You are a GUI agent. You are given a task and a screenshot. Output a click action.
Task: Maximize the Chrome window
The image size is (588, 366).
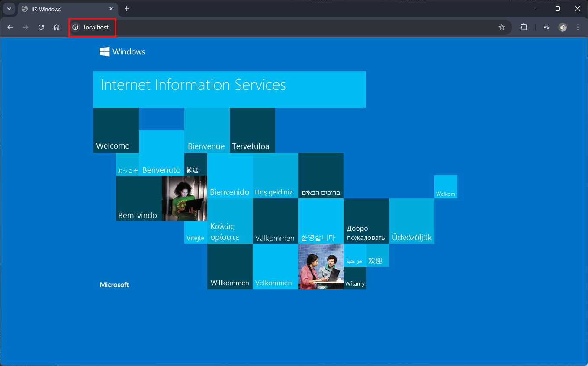click(558, 9)
